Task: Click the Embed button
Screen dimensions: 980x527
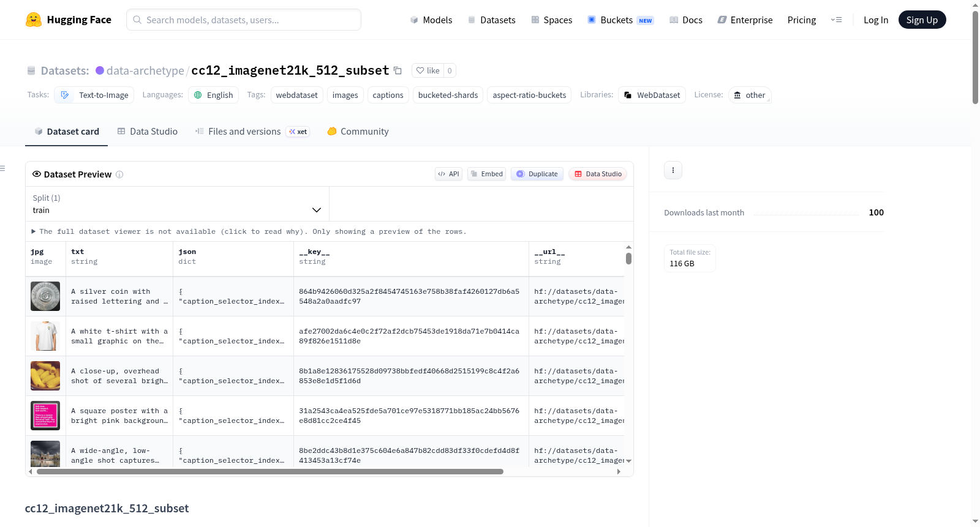Action: pos(486,174)
